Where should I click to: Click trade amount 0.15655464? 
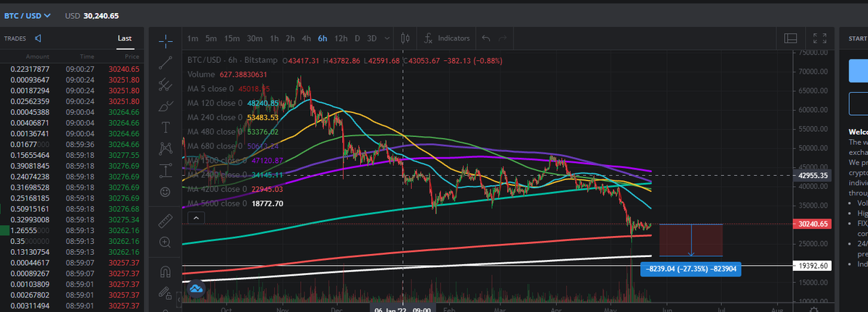(30, 155)
